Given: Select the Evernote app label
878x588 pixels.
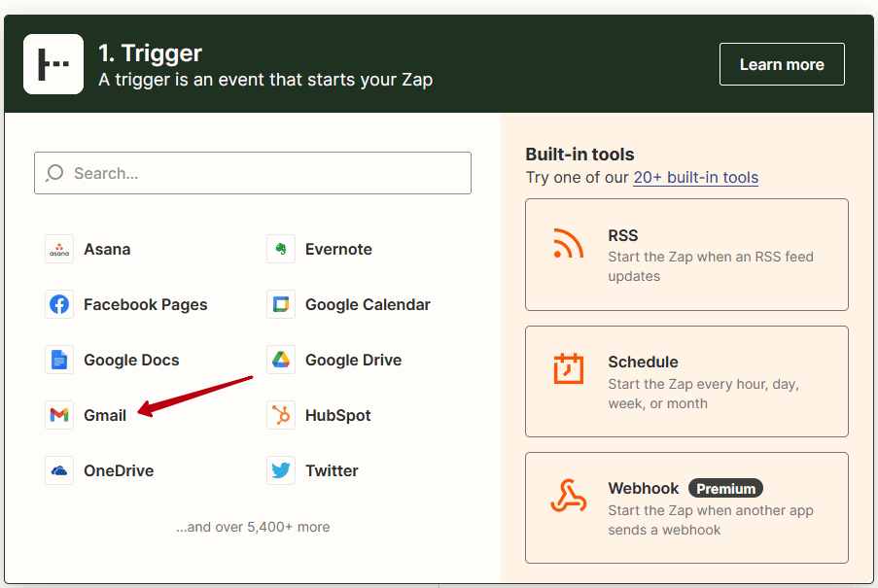Looking at the screenshot, I should [338, 249].
